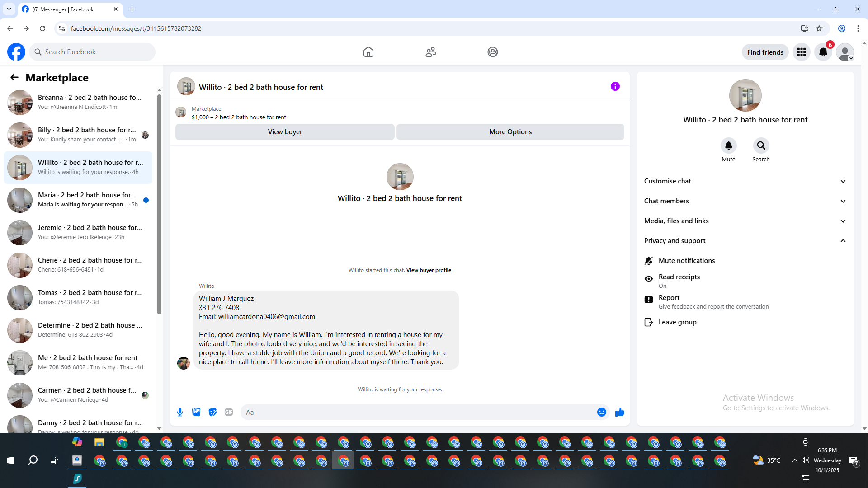Click the message sender's small avatar
Image resolution: width=868 pixels, height=488 pixels.
tap(184, 363)
